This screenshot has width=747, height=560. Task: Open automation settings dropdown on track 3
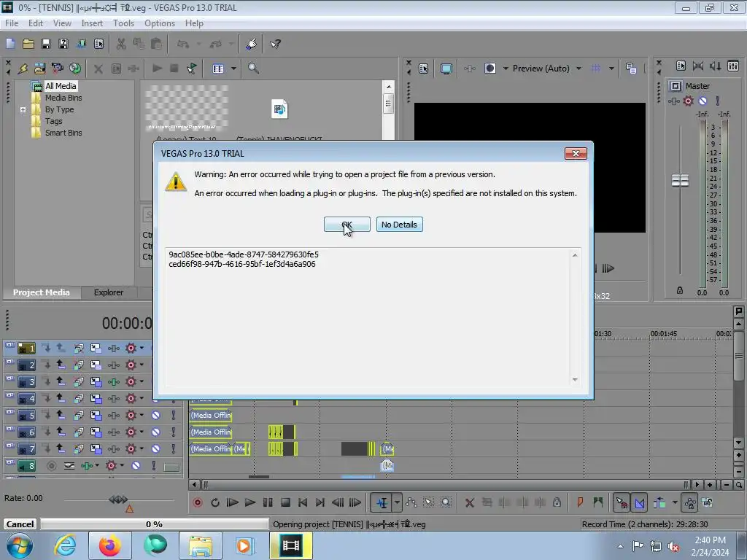coord(142,381)
